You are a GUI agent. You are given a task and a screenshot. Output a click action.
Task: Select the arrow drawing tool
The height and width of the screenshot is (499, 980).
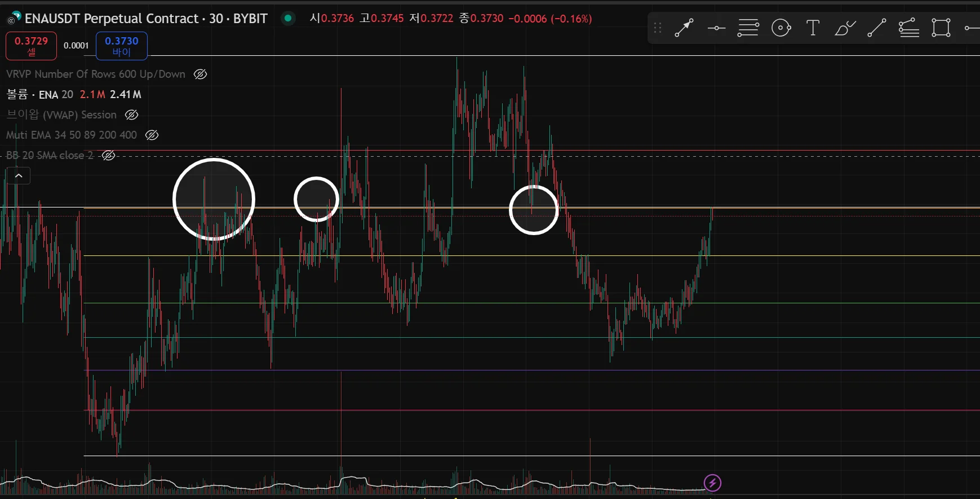[684, 28]
